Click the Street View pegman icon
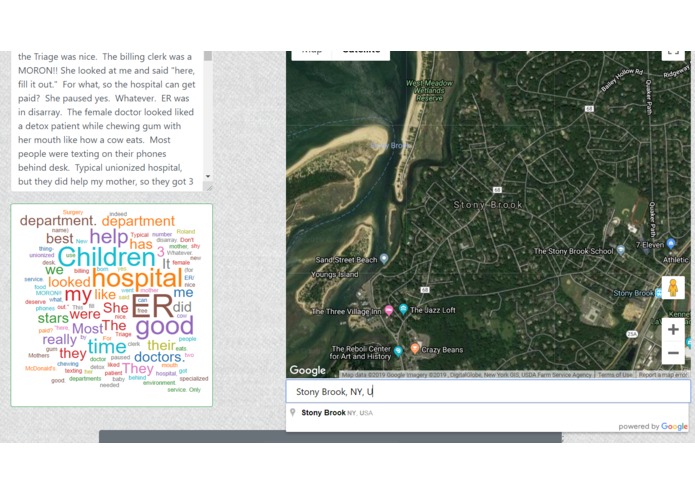Viewport: 695px width, 494px height. [673, 288]
